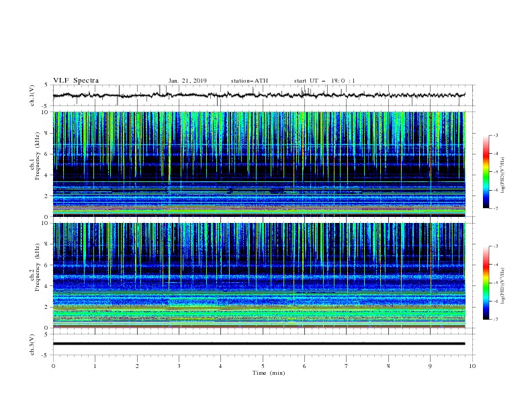Select the date text "Jan. 21, 2019"
Screen dimensions: 532x411
(187, 81)
